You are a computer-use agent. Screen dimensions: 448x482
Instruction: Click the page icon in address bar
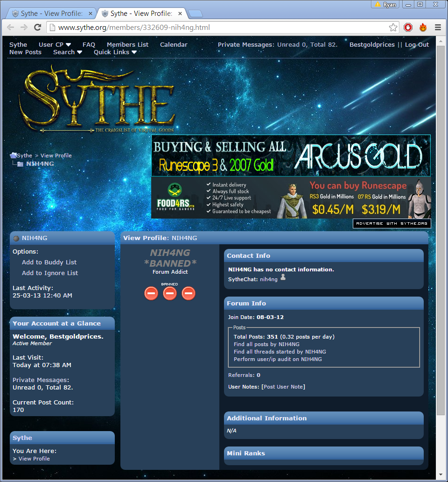53,28
